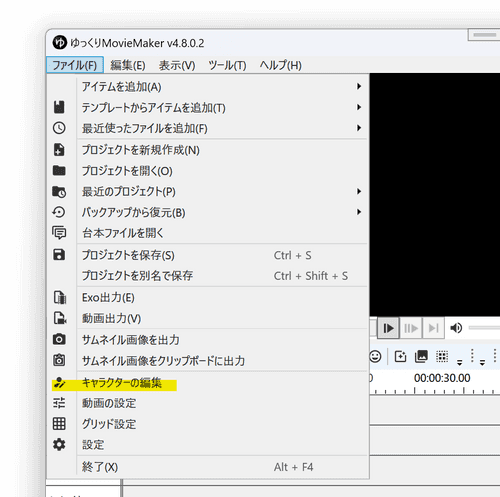Click the volume slider track
Viewport: 500px width, 497px height.
[x=484, y=328]
